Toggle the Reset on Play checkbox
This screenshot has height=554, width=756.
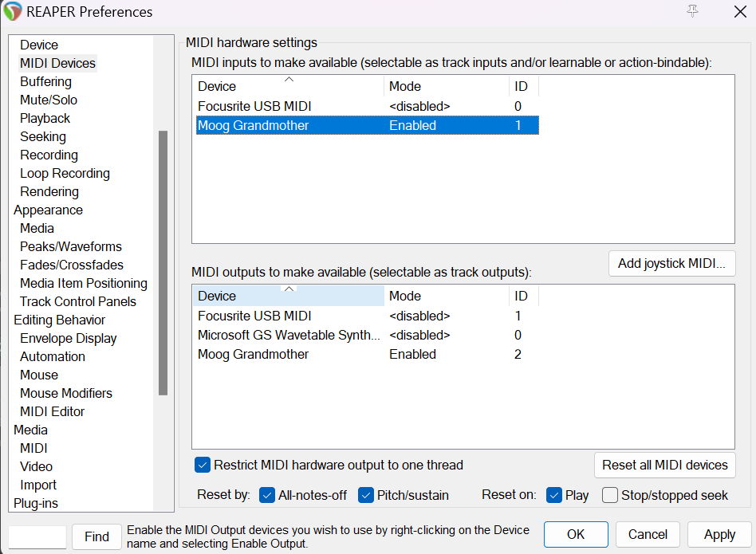point(554,495)
